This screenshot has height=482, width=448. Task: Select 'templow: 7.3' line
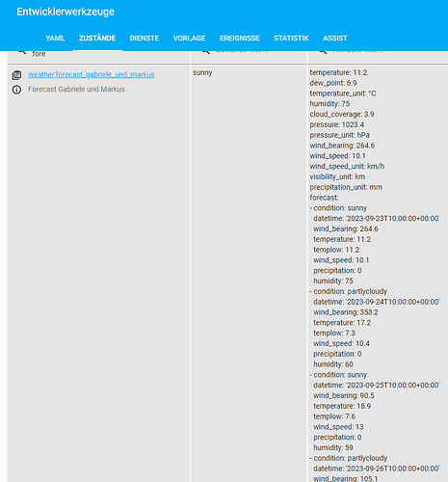pos(334,334)
